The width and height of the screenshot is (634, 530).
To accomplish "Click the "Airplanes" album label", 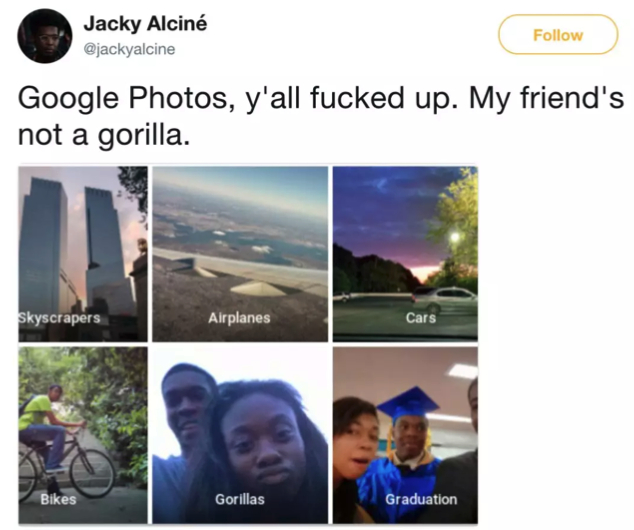I will click(x=239, y=318).
